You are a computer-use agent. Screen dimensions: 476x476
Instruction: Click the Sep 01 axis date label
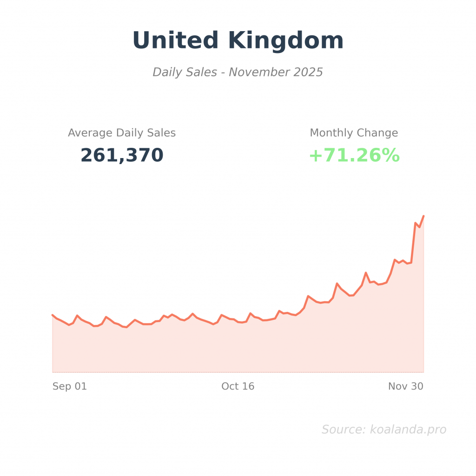(70, 386)
